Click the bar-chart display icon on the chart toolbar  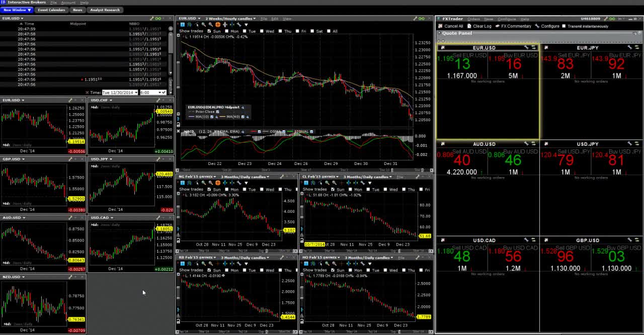pos(189,24)
